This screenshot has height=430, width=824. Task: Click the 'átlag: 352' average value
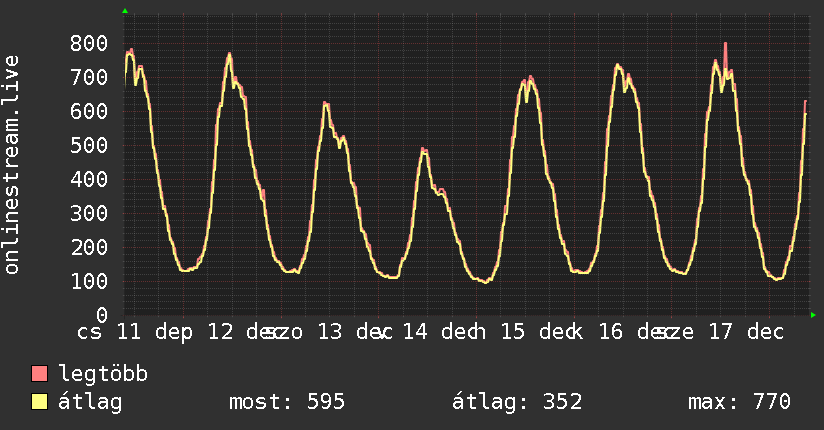click(517, 402)
